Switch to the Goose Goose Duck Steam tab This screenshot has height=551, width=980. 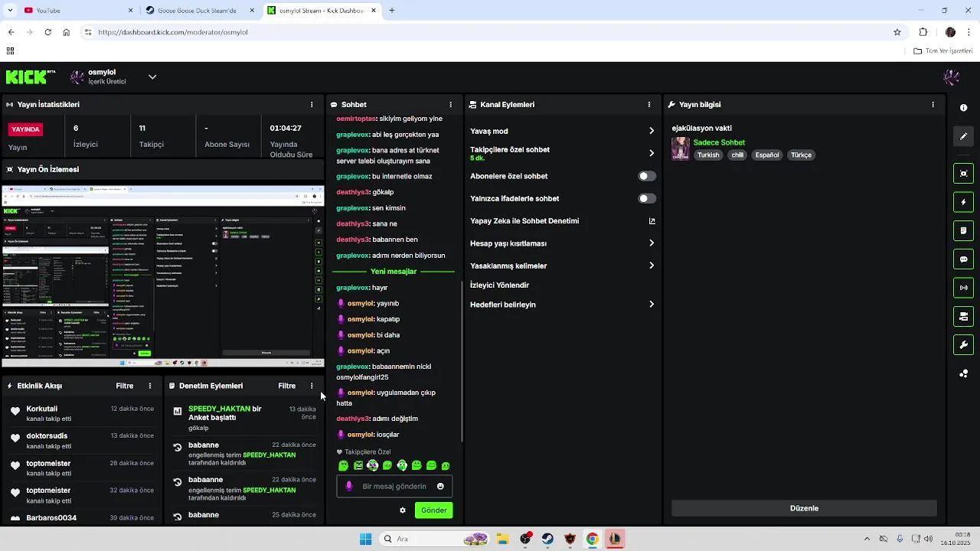pos(201,11)
